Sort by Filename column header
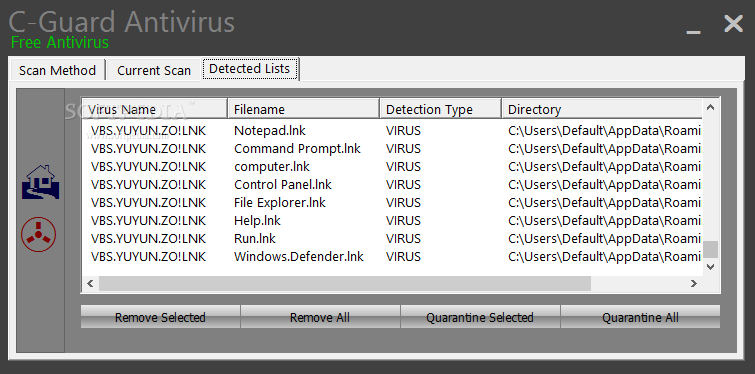The height and width of the screenshot is (374, 755). click(x=303, y=109)
